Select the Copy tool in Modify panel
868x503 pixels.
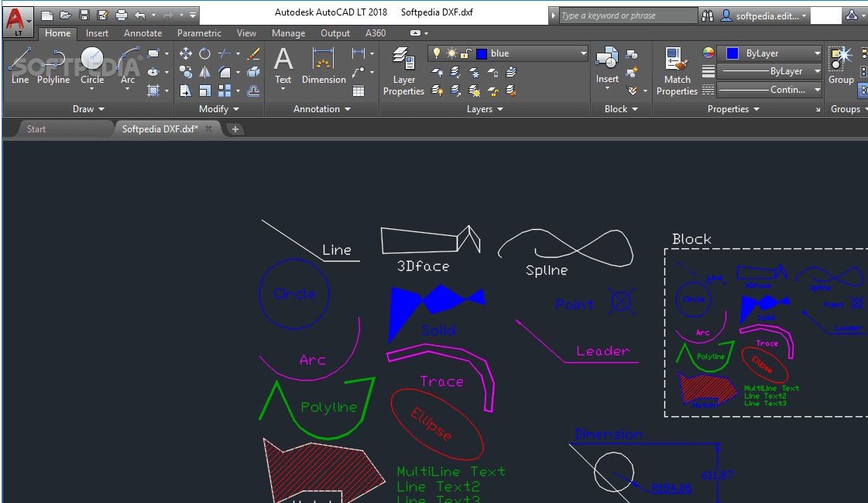pos(185,72)
